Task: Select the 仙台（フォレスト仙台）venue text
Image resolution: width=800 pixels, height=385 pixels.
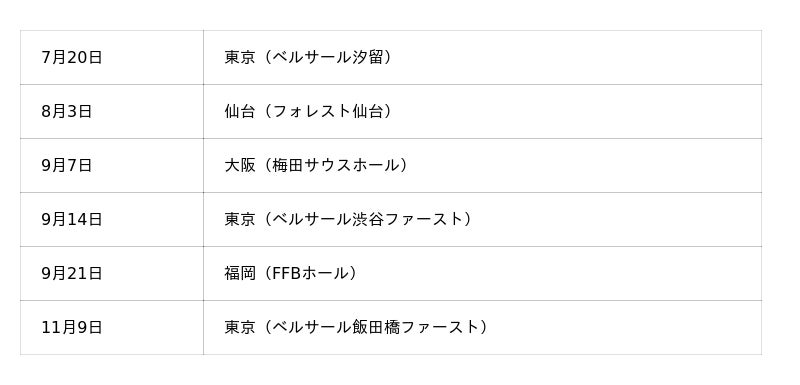Action: [x=309, y=112]
